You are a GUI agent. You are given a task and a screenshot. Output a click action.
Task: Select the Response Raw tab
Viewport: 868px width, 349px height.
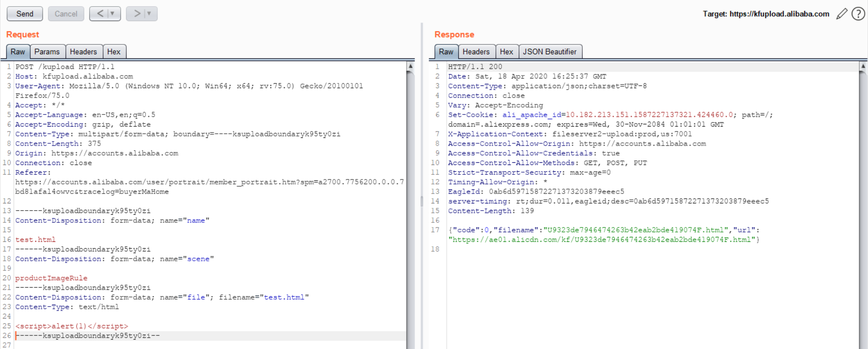446,52
